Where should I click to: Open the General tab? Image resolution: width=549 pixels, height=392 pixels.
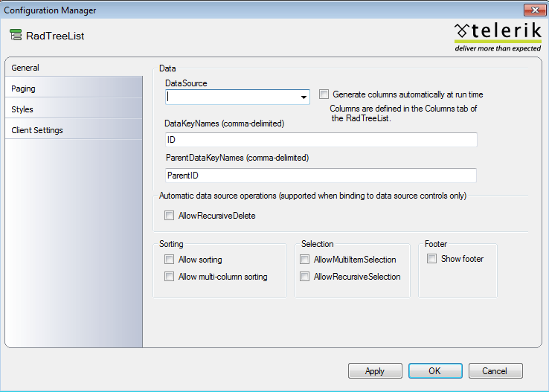[74, 68]
